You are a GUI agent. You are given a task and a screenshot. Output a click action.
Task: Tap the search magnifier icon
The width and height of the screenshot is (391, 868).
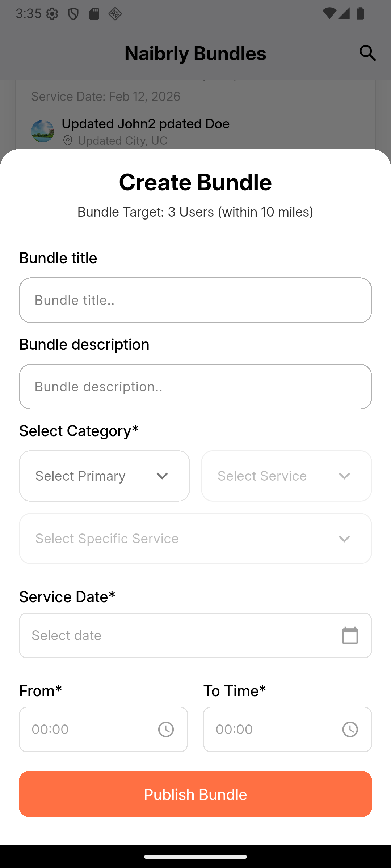368,53
